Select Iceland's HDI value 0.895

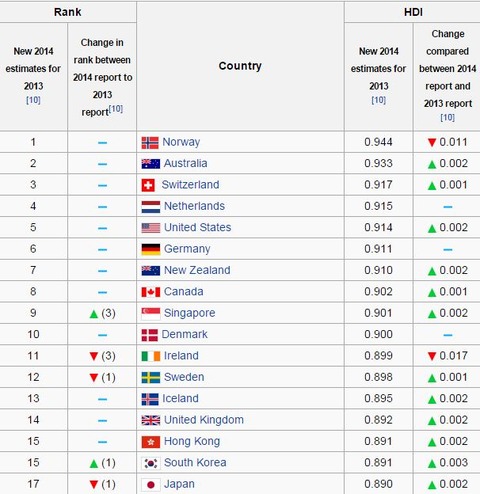point(378,399)
